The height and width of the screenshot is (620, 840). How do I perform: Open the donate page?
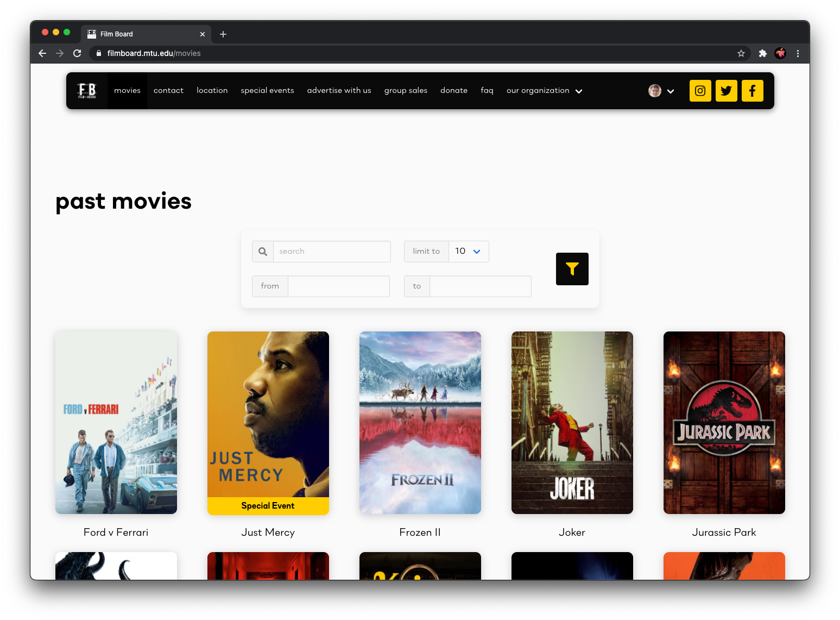coord(454,90)
